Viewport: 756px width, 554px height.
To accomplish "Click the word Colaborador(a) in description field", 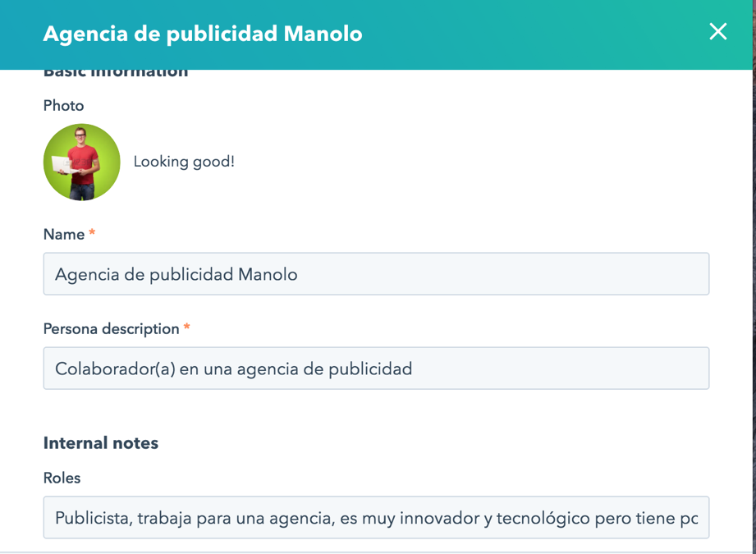I will [115, 369].
